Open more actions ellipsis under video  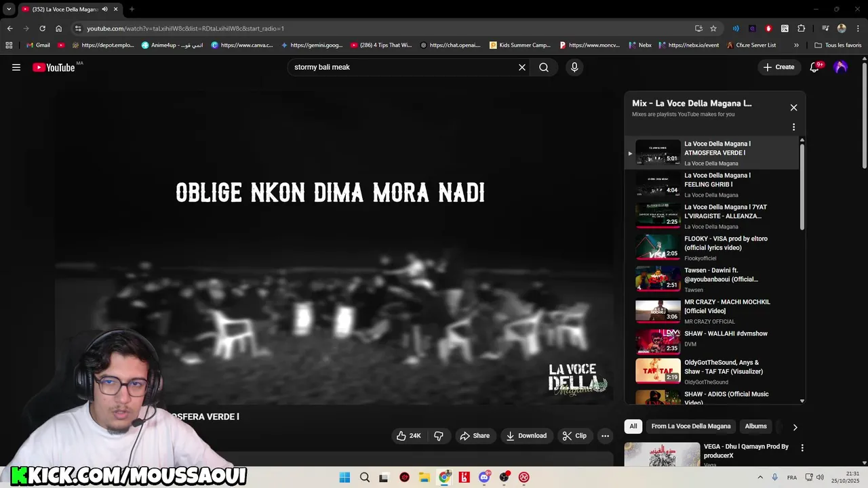click(606, 436)
